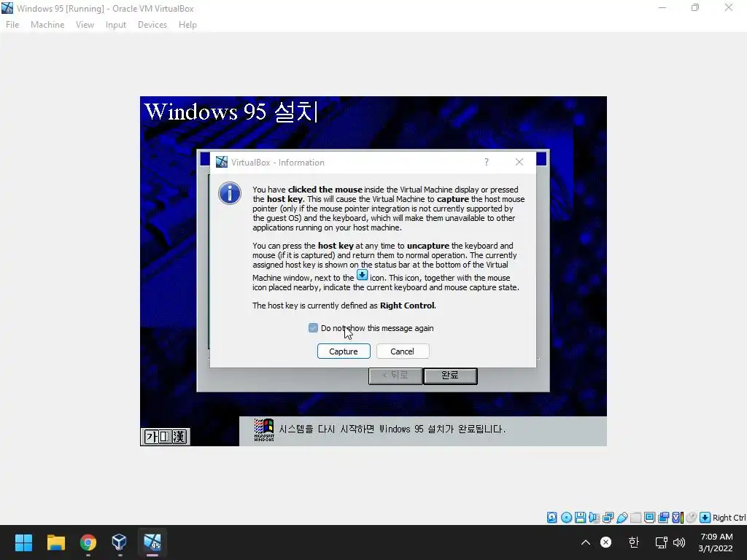Click the VirtualBox icon in dialog title
Image resolution: width=747 pixels, height=560 pixels.
(222, 162)
